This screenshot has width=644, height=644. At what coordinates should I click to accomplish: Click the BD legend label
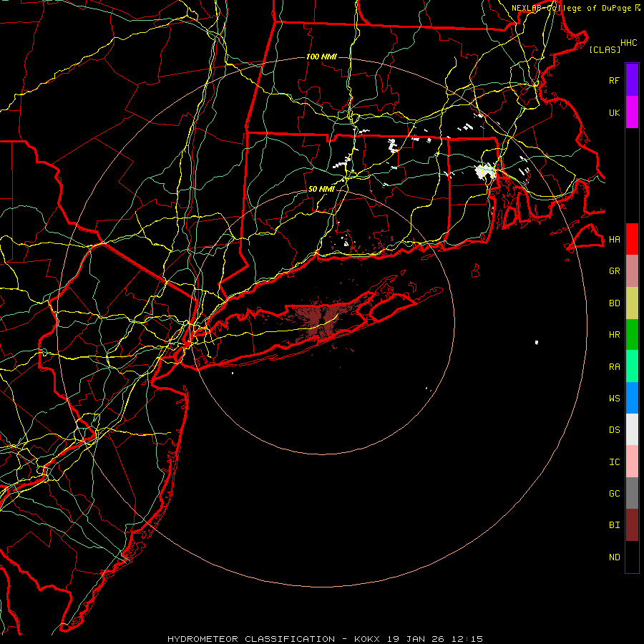click(614, 303)
